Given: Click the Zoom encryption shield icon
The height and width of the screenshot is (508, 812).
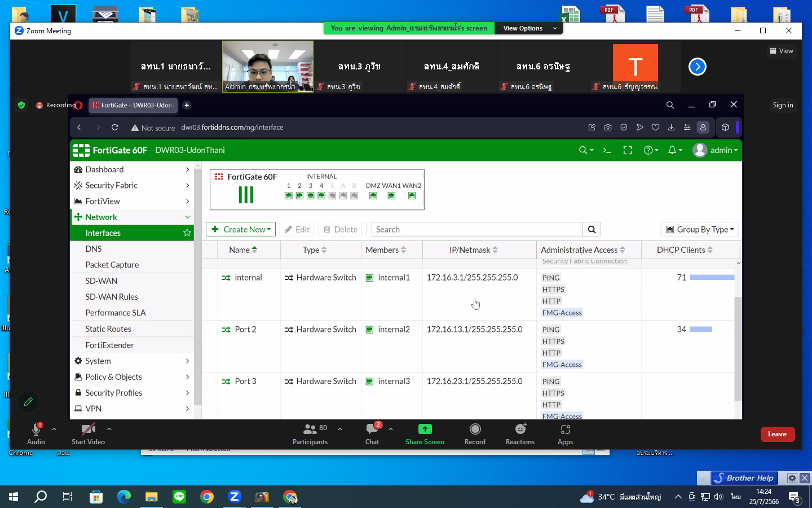Looking at the screenshot, I should click(x=21, y=105).
